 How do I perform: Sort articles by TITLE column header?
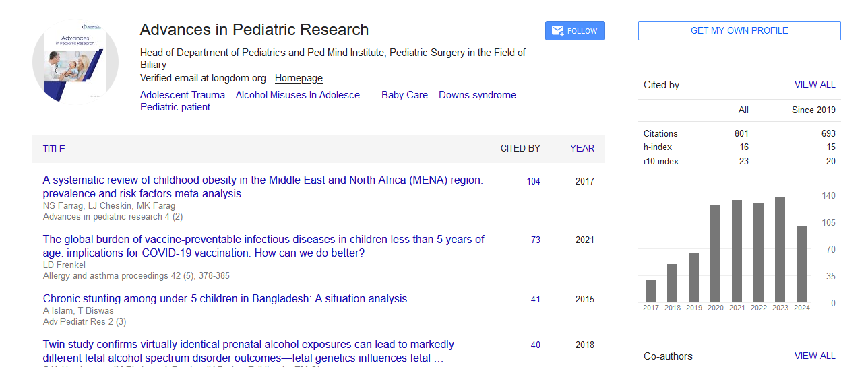click(54, 149)
